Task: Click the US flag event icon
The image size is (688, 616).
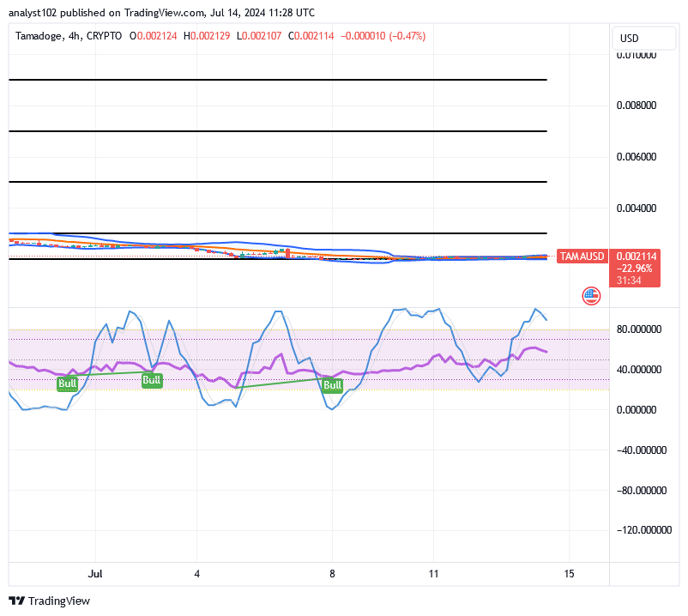Action: click(x=591, y=296)
